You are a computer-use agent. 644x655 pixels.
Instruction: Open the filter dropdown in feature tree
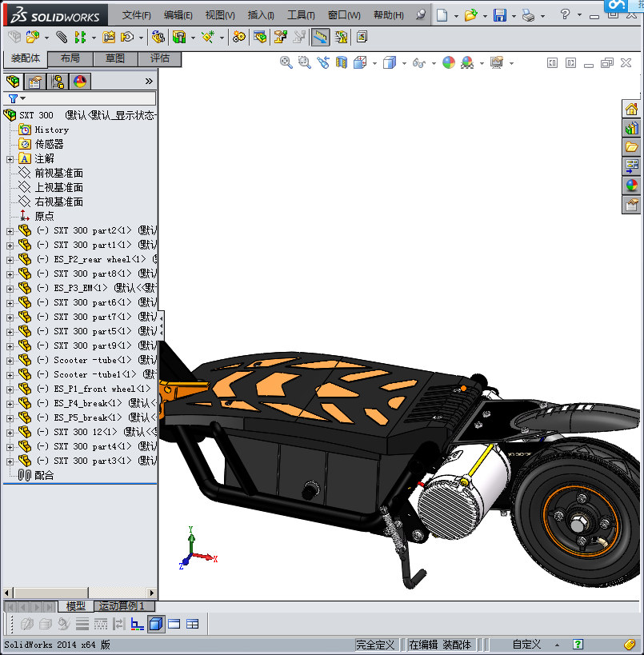coord(23,98)
